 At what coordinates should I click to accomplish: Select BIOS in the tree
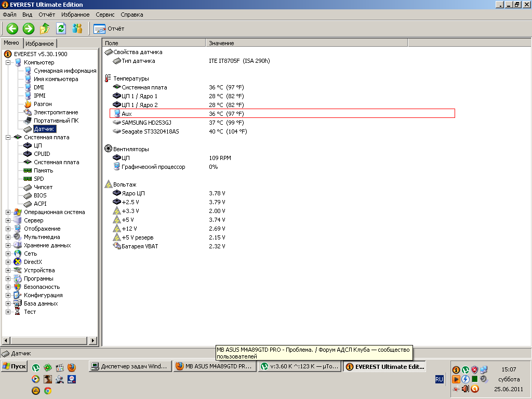click(40, 195)
